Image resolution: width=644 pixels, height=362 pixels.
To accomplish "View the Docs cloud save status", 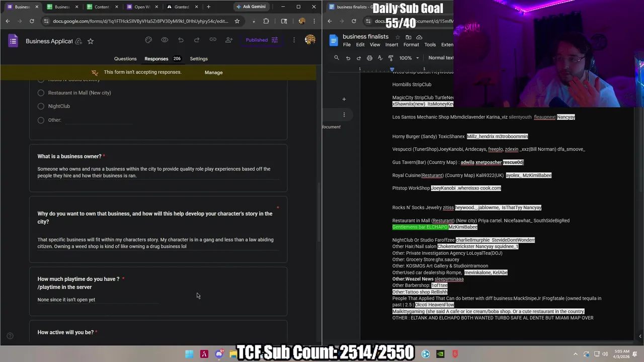I will coord(419,37).
